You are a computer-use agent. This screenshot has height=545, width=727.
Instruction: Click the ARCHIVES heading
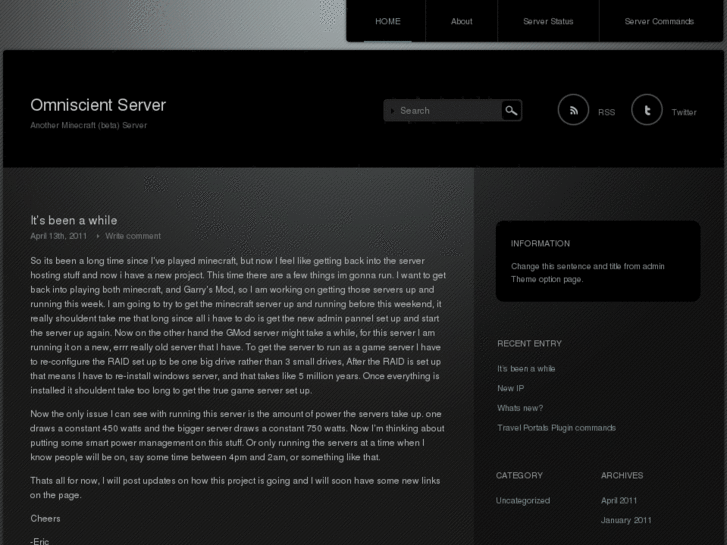[x=622, y=475]
